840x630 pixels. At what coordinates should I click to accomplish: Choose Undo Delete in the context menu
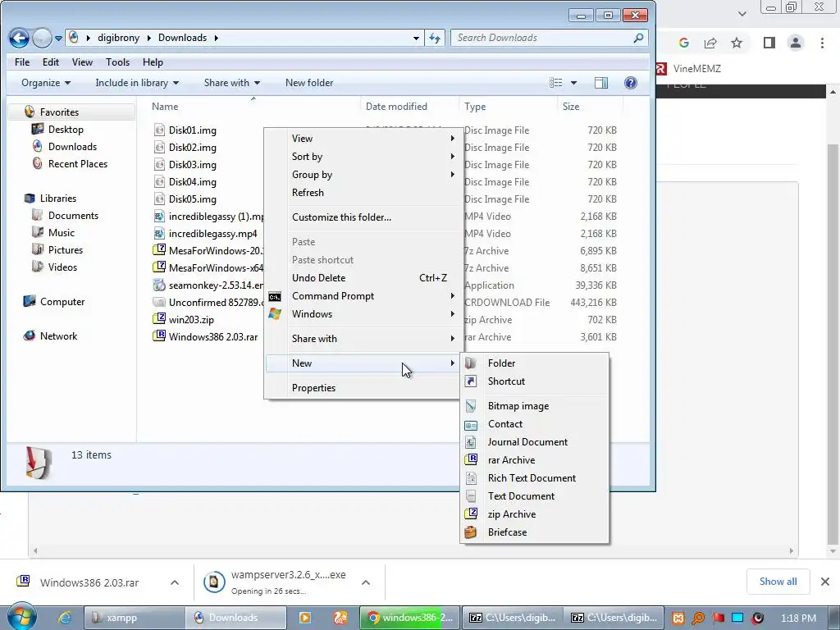coord(363,278)
